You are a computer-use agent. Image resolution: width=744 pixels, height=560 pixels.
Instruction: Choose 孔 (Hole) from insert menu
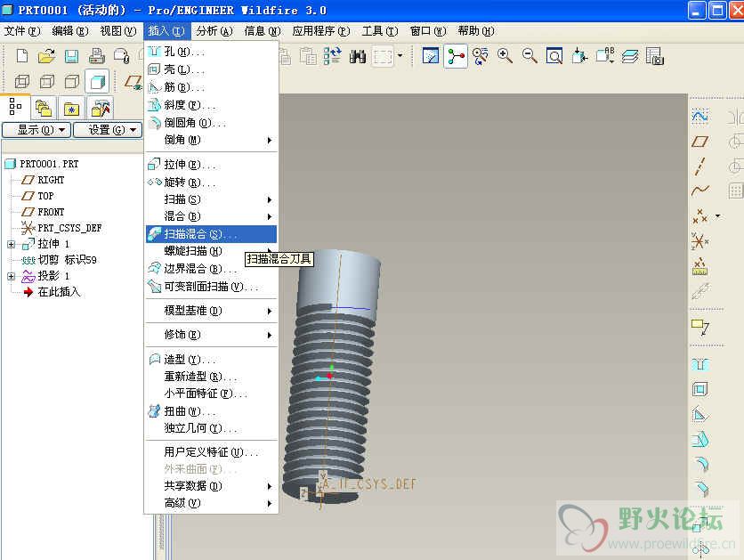click(x=211, y=52)
